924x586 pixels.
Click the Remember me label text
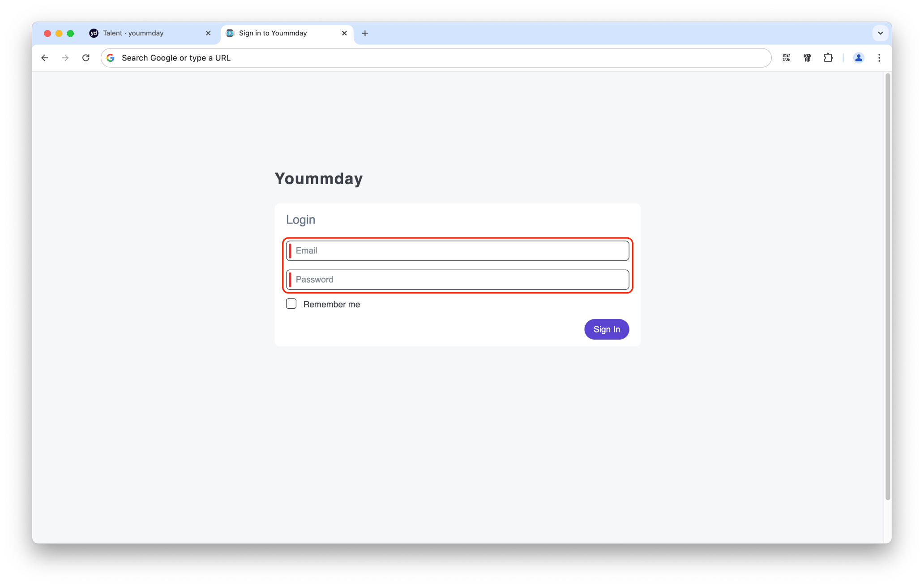coord(331,304)
